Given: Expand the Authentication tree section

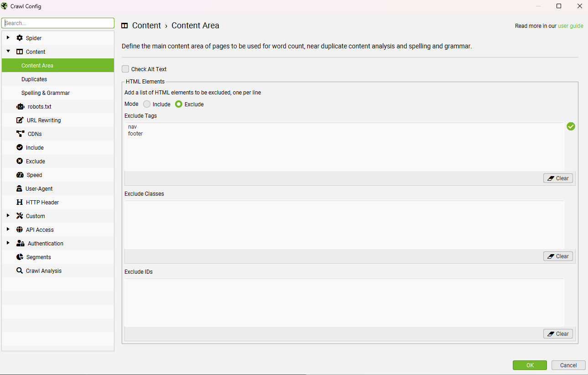Looking at the screenshot, I should click(8, 243).
